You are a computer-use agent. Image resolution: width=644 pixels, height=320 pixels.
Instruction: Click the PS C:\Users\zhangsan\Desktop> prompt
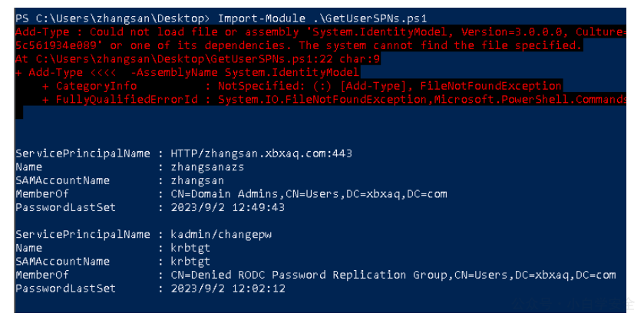click(x=113, y=19)
